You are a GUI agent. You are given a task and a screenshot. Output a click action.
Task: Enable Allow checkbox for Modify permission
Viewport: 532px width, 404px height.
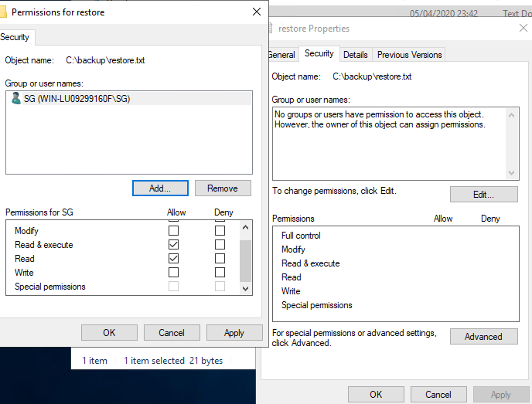click(173, 231)
